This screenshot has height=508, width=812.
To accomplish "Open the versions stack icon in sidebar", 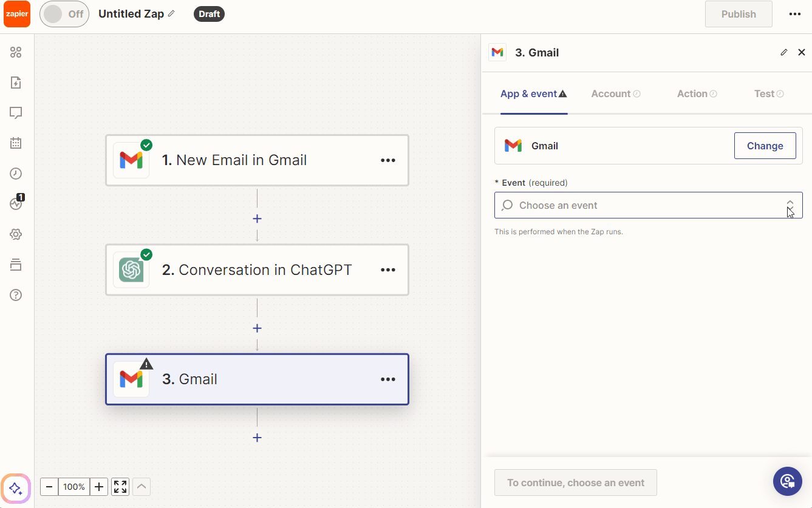I will pos(16,265).
